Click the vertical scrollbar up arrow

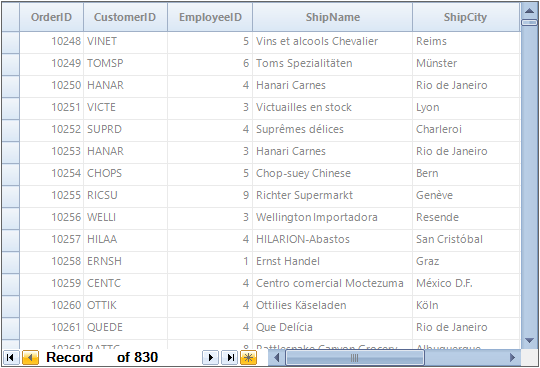click(529, 11)
